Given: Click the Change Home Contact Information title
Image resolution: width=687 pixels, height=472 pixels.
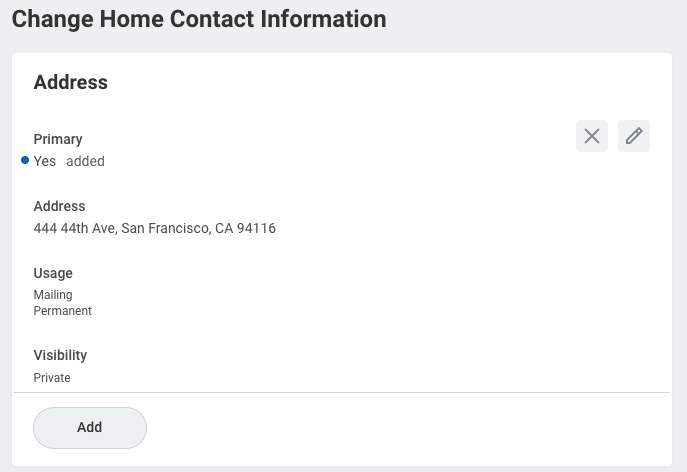Looking at the screenshot, I should [198, 18].
